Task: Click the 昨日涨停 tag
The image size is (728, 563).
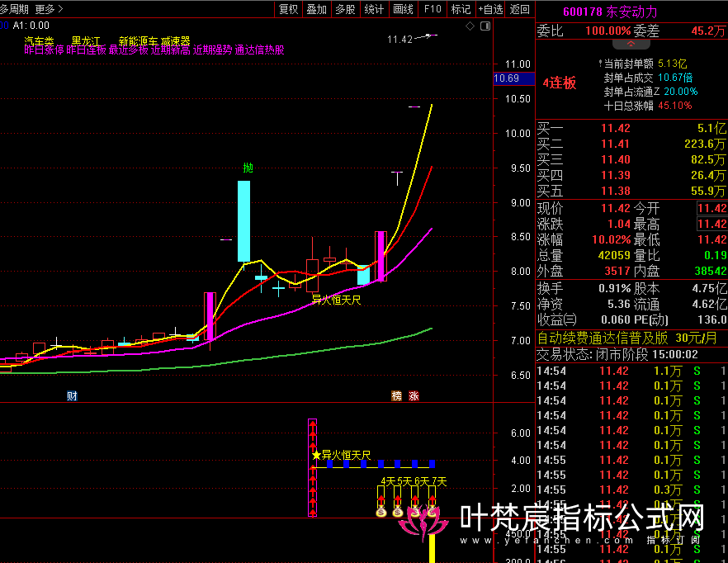Action: coord(44,50)
